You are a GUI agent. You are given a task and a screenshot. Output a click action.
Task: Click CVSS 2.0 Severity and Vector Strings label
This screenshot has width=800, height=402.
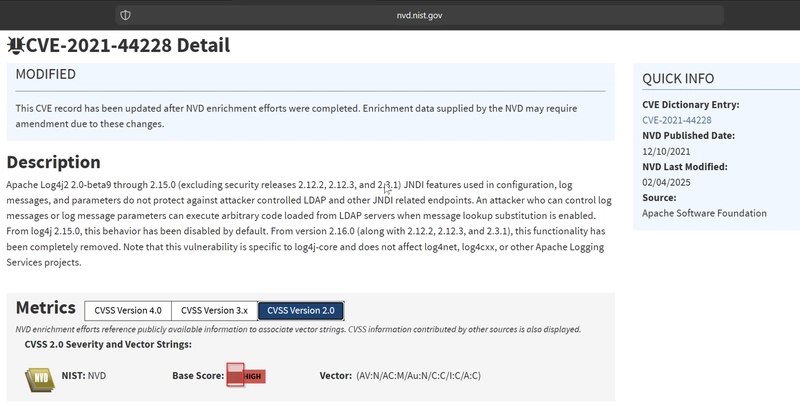click(108, 344)
